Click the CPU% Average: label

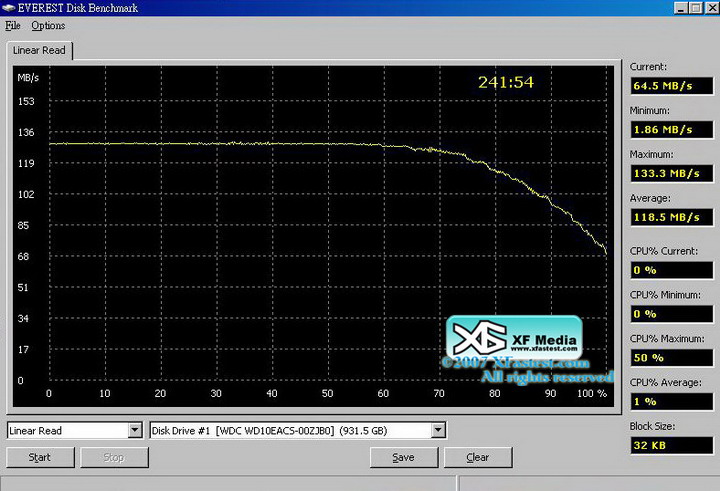coord(665,383)
